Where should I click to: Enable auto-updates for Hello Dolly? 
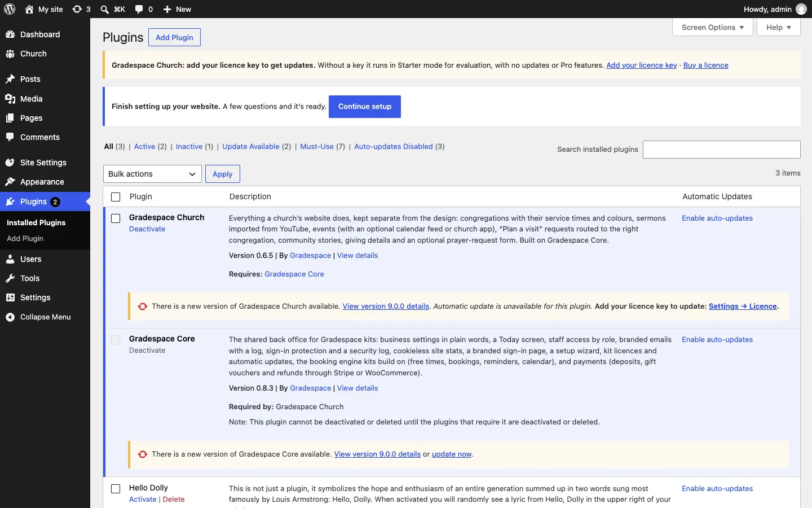pyautogui.click(x=717, y=489)
